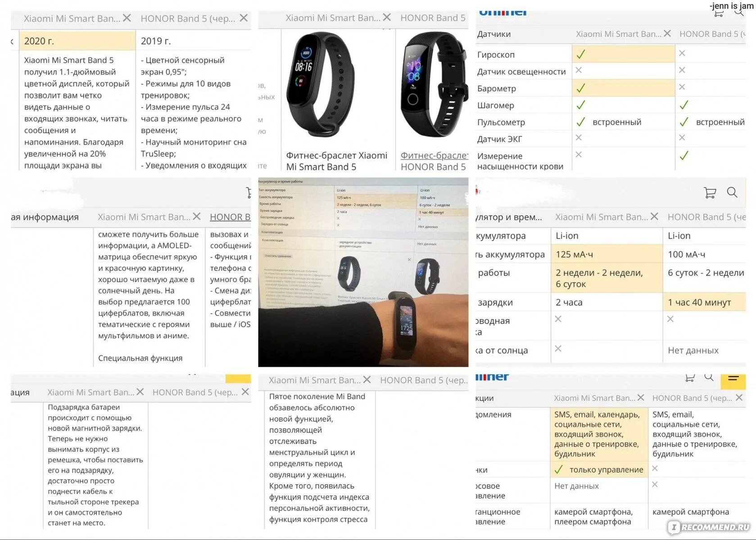This screenshot has width=756, height=540.
Task: Open search above the battery comparison table
Action: 732,193
